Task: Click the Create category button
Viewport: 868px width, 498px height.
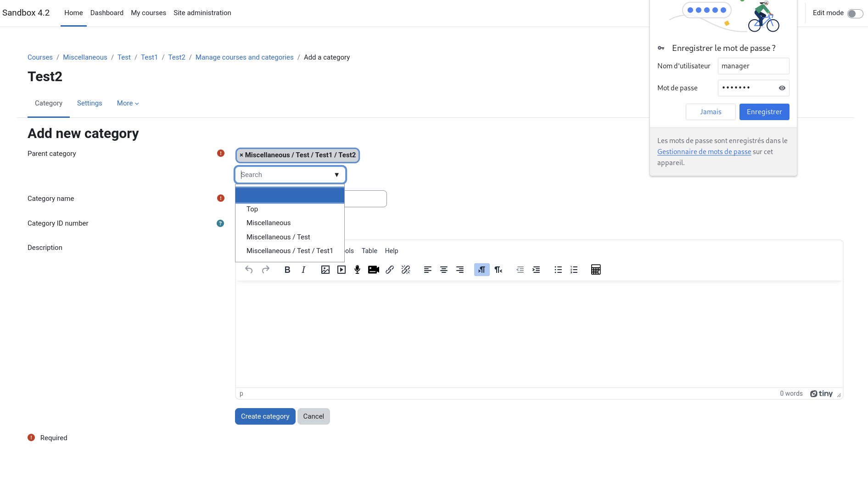Action: [265, 416]
